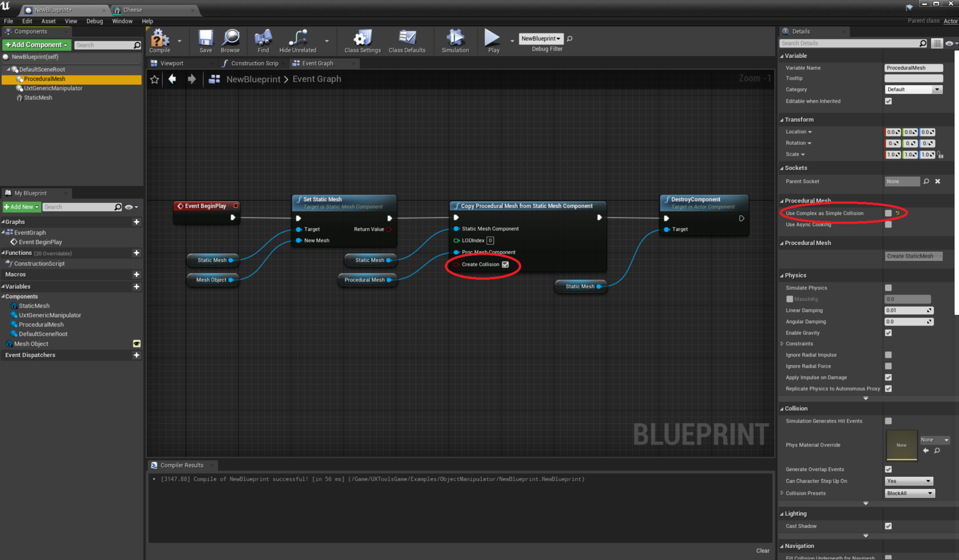Click the Search Details field
This screenshot has height=560, width=959.
[850, 43]
